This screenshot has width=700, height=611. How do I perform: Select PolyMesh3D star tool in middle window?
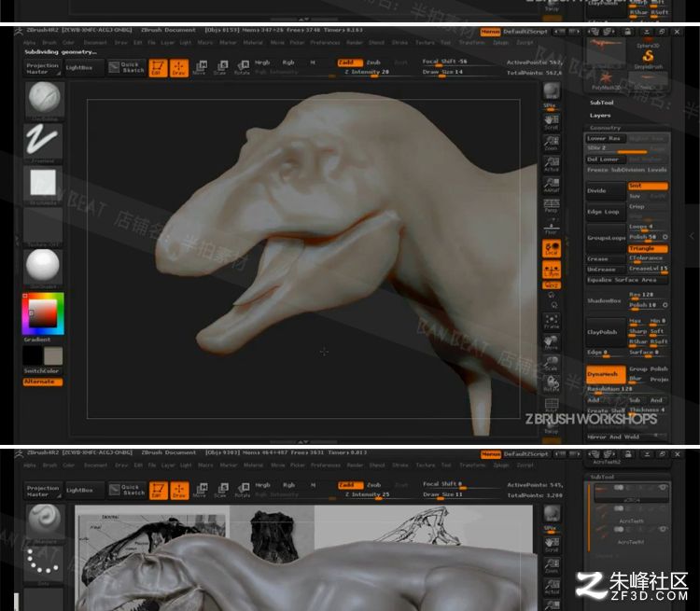(606, 80)
